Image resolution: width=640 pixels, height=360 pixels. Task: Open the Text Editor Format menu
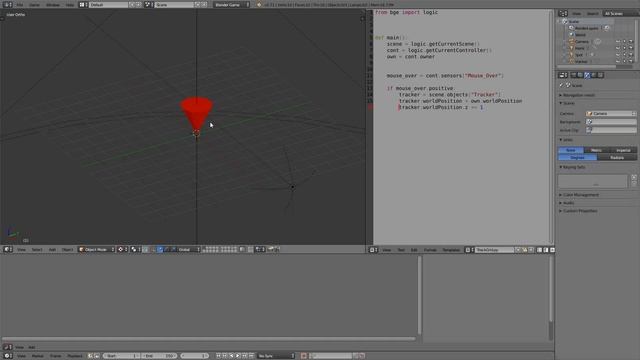click(430, 250)
